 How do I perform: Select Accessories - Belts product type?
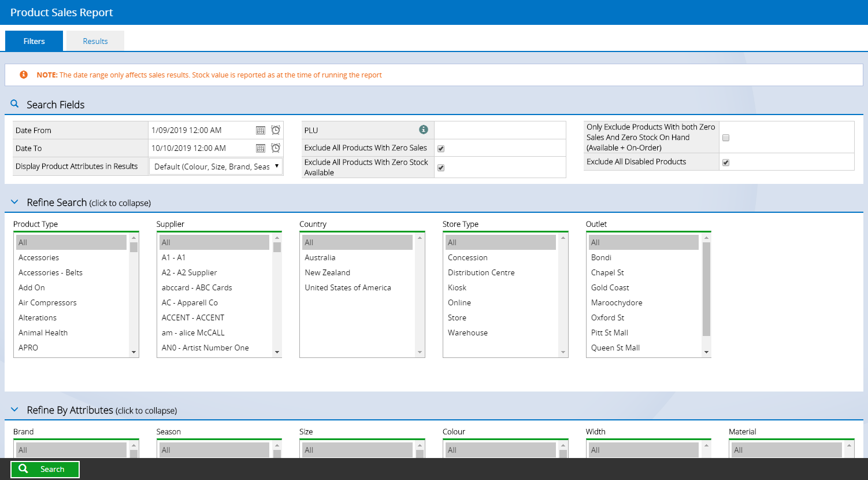click(71, 272)
